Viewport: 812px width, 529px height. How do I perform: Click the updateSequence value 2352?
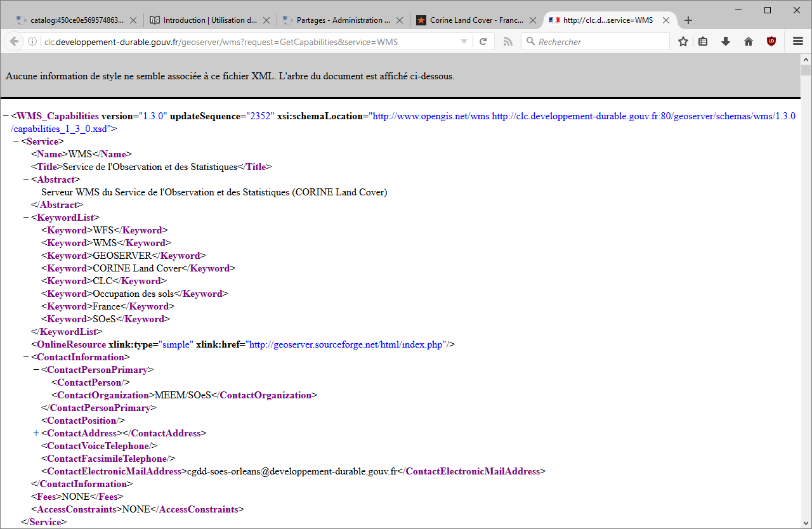[259, 116]
